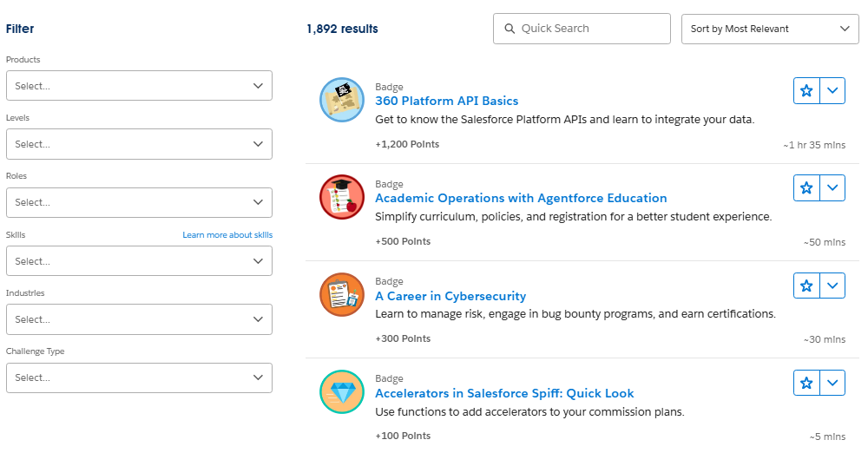Open Accelerators in Salesforce Spiff: Quick Look link
Image resolution: width=868 pixels, height=453 pixels.
click(x=504, y=393)
